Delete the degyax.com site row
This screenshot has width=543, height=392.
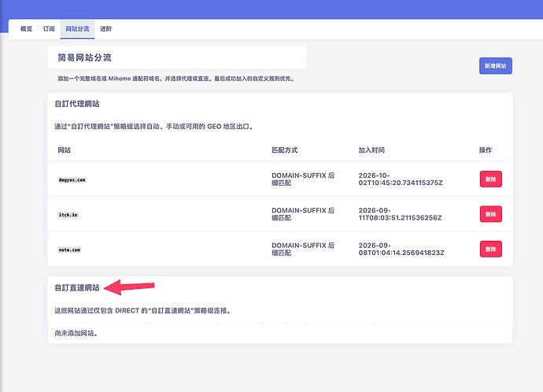(x=491, y=179)
